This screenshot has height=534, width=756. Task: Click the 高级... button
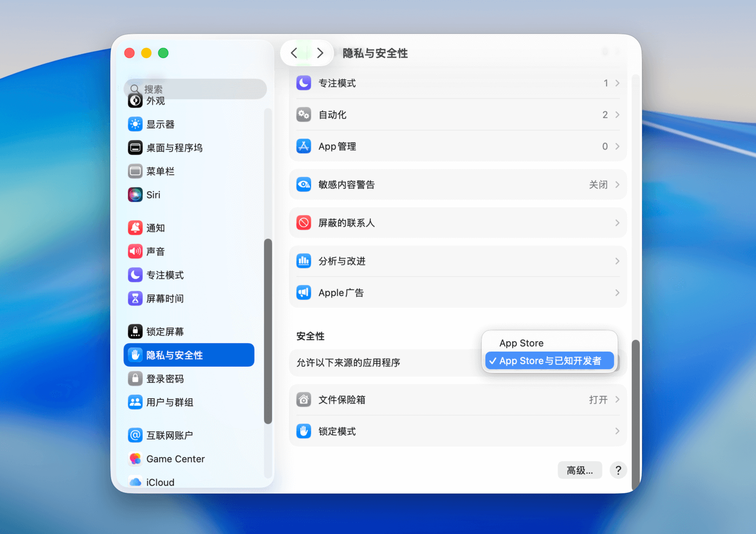coord(579,470)
